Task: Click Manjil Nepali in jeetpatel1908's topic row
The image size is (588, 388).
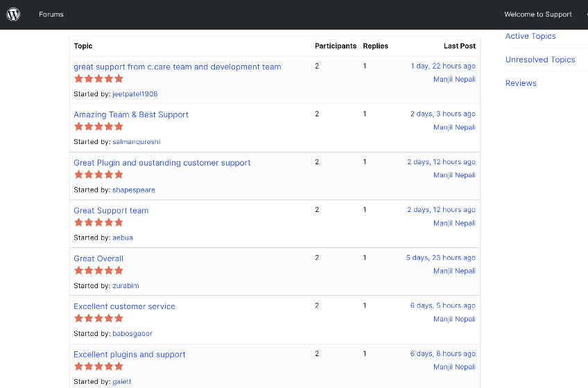Action: click(454, 80)
